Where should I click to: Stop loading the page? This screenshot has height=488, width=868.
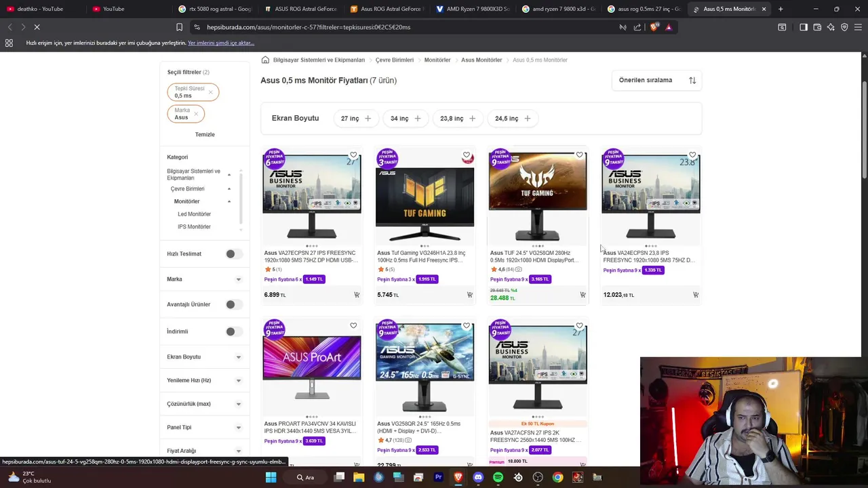(37, 27)
